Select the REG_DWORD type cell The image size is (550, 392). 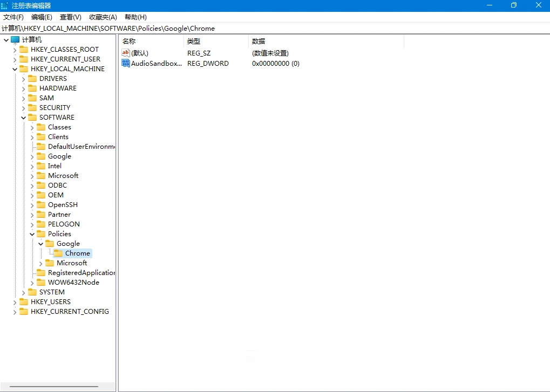[x=208, y=64]
